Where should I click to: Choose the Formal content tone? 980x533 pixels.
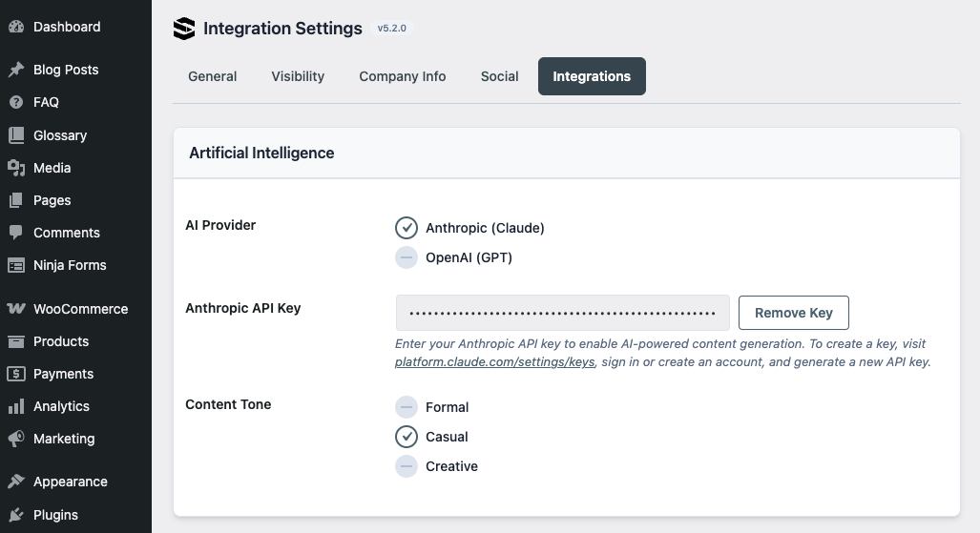407,407
